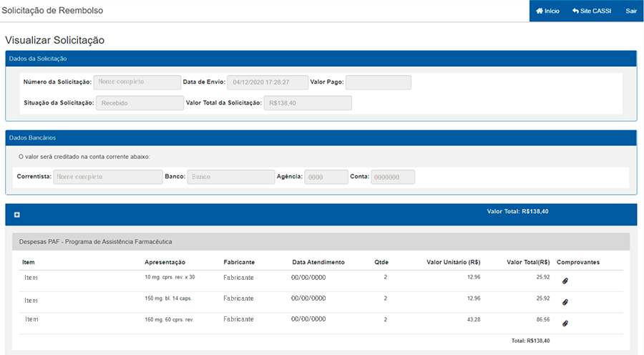
Task: Click the Despesas PAF section header
Action: 321,242
